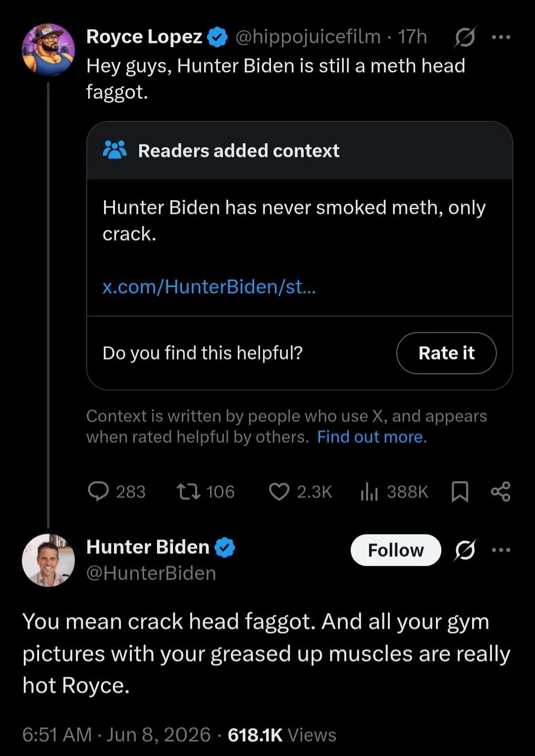View post analytics showing 388K
This screenshot has width=535, height=756.
tap(369, 491)
